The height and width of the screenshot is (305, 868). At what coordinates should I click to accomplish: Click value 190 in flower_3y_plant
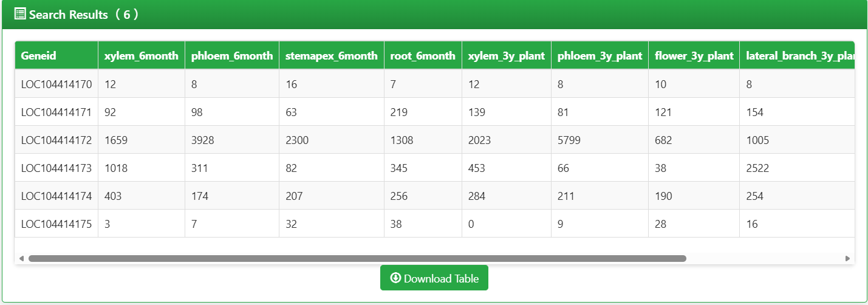tap(663, 196)
